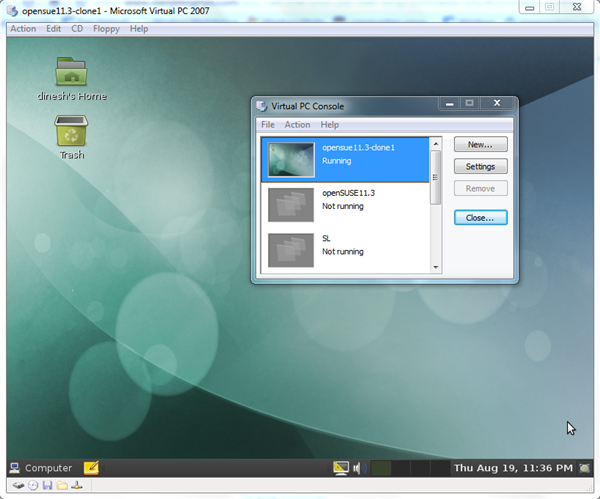Click the machine list scroll up arrow

435,144
